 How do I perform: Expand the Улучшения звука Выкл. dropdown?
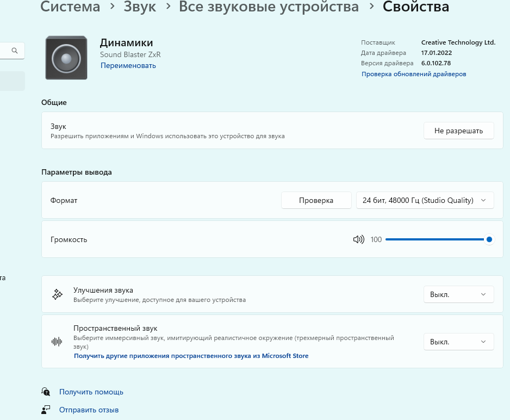tap(458, 294)
